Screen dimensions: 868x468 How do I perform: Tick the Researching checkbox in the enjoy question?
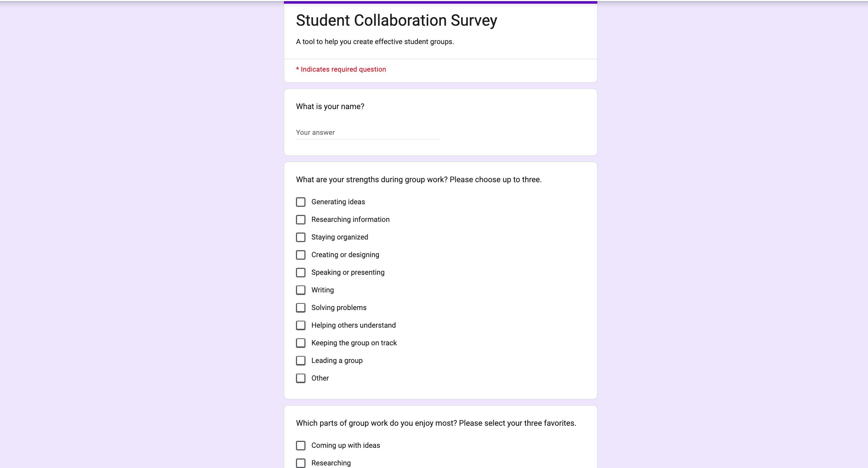coord(301,463)
